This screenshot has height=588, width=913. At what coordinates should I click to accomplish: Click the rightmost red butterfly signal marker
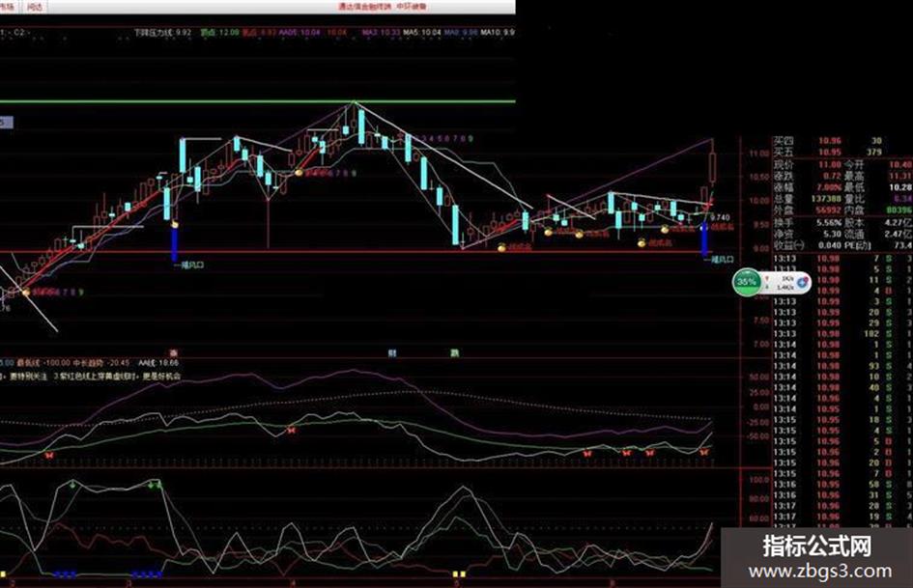(x=704, y=452)
